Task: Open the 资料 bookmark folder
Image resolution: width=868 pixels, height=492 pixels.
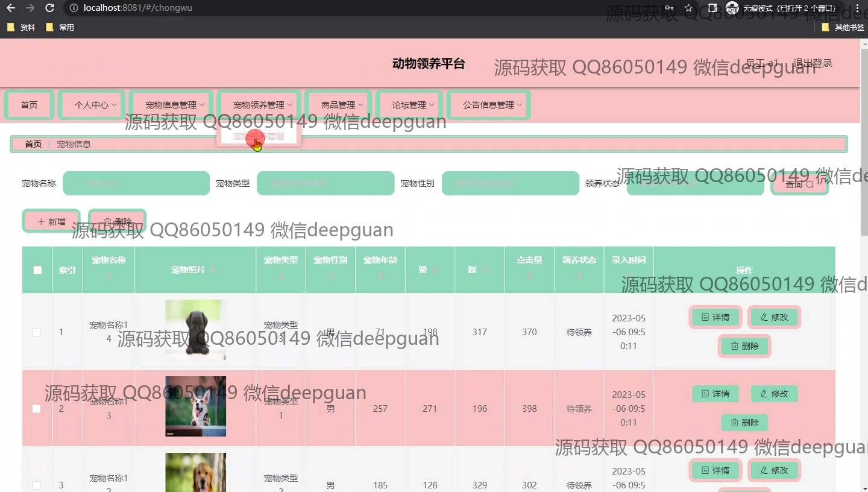Action: pos(21,27)
